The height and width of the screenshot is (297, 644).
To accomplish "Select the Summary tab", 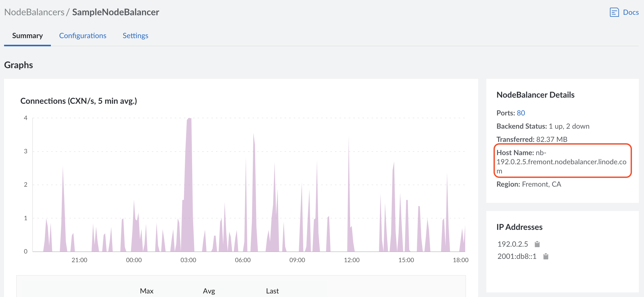I will [27, 36].
